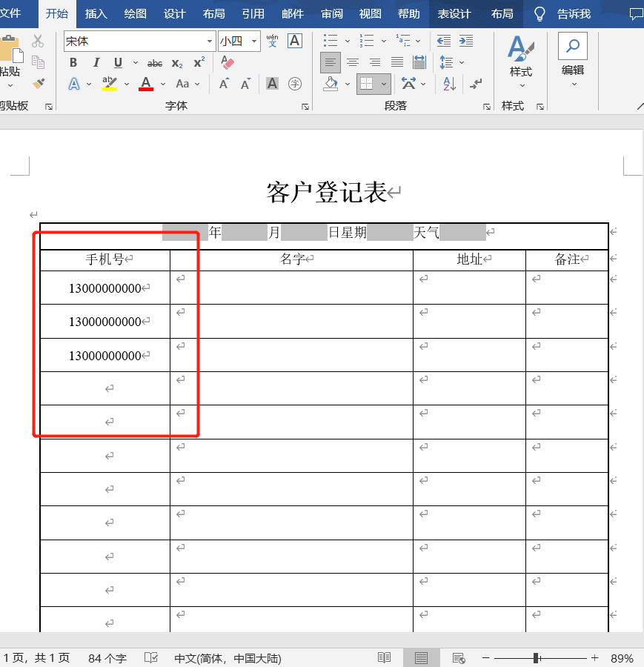Toggle superscript formatting
644x667 pixels.
(198, 63)
